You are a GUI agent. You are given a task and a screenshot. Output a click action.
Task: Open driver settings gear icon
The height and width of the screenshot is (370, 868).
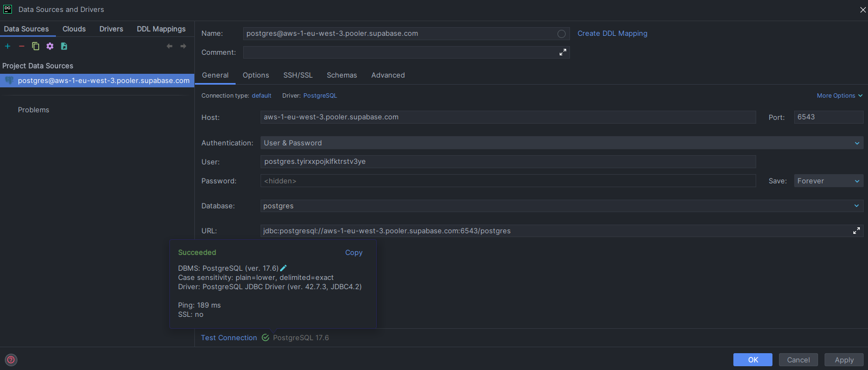tap(50, 46)
